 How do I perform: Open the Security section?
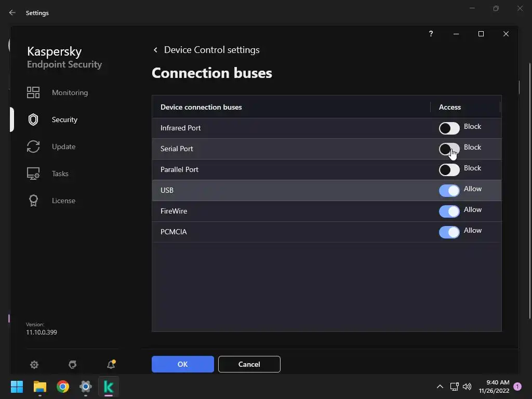point(64,119)
